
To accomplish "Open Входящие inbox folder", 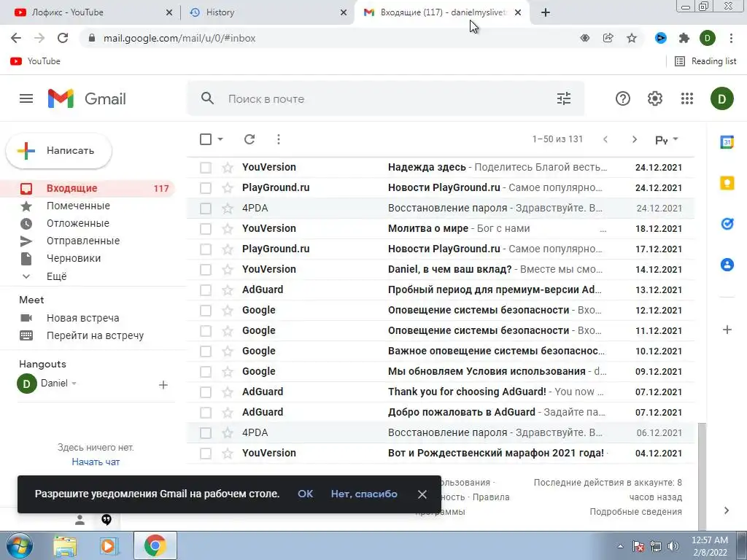I will [x=89, y=189].
